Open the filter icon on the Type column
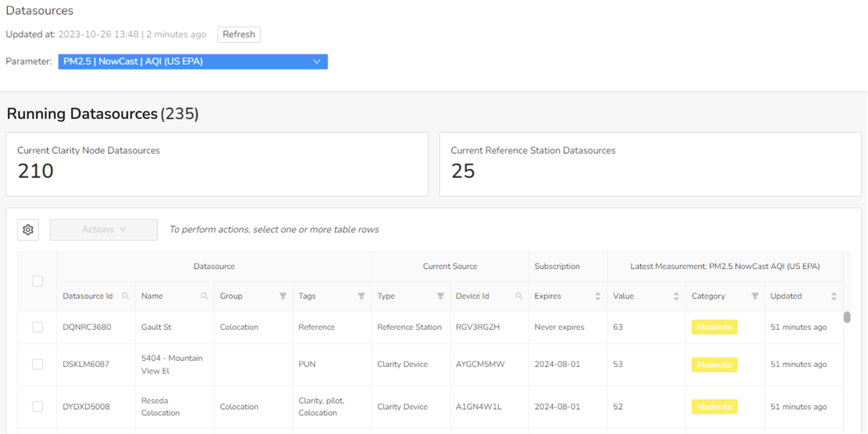868x434 pixels. (x=440, y=296)
